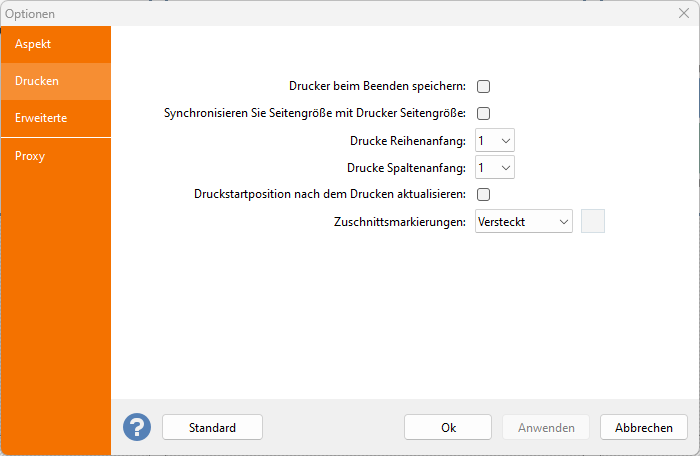Enable 'Drucker beim Beenden speichern' checkbox
Image resolution: width=700 pixels, height=456 pixels.
pyautogui.click(x=483, y=86)
